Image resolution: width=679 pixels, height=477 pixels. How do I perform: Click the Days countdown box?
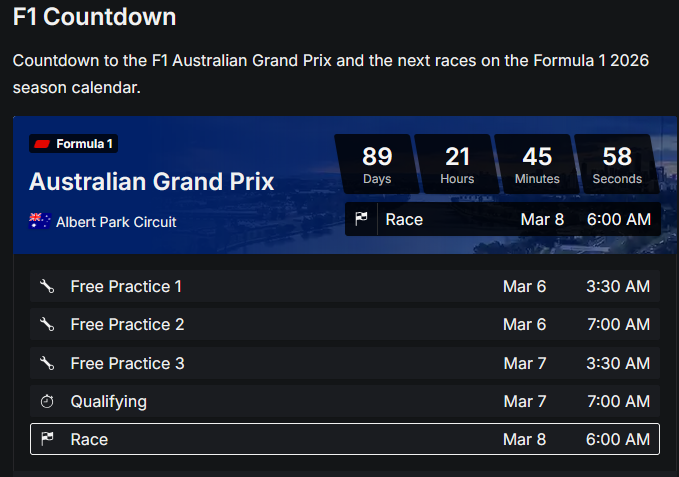(377, 164)
